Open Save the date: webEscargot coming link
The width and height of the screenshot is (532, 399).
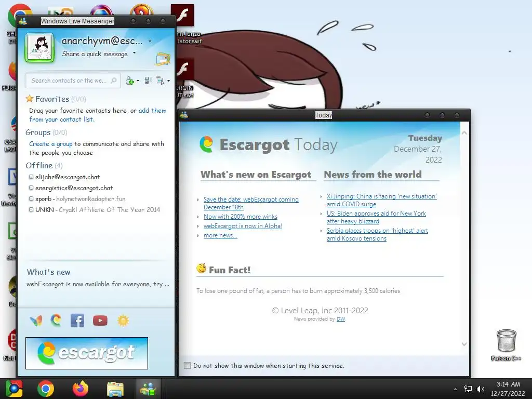point(251,203)
